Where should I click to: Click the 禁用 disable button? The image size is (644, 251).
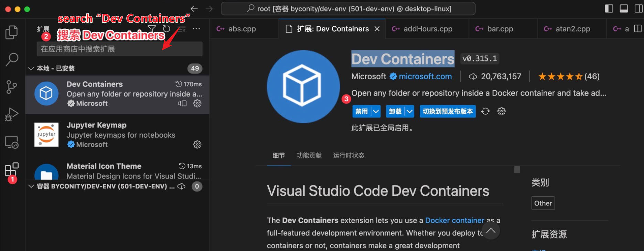point(362,111)
